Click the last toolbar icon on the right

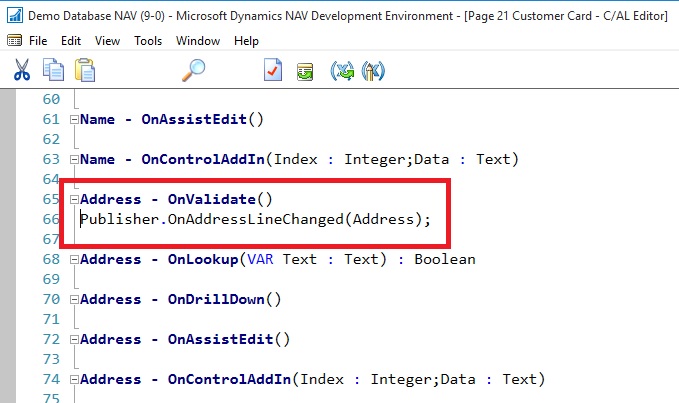point(374,70)
